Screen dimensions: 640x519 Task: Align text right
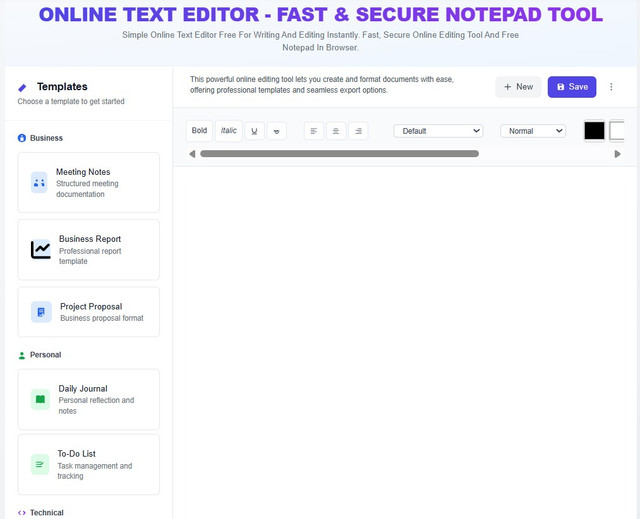(x=358, y=131)
